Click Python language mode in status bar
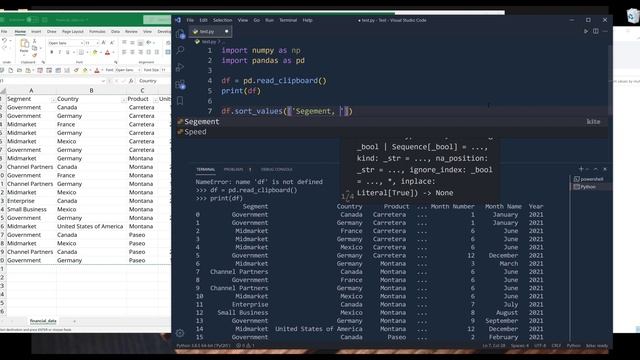640x360 pixels. coord(573,345)
